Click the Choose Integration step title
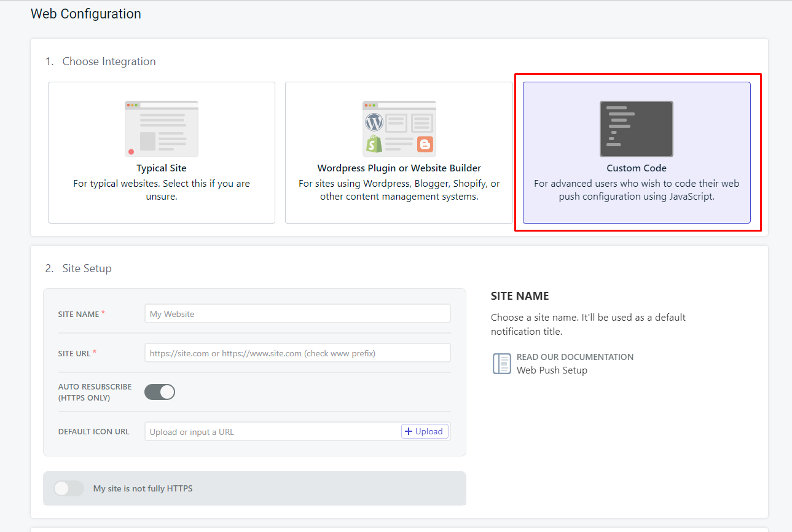The width and height of the screenshot is (792, 532). 109,61
